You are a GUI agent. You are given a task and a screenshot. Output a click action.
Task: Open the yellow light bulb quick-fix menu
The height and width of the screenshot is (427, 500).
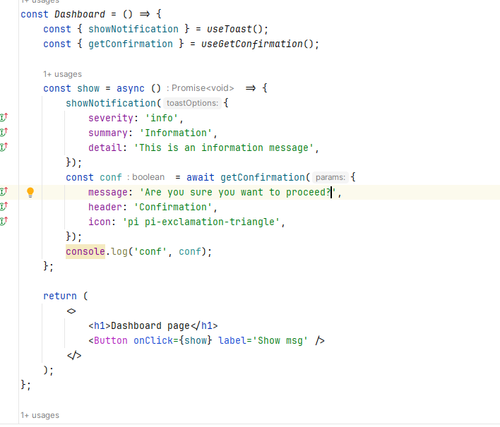tap(30, 192)
